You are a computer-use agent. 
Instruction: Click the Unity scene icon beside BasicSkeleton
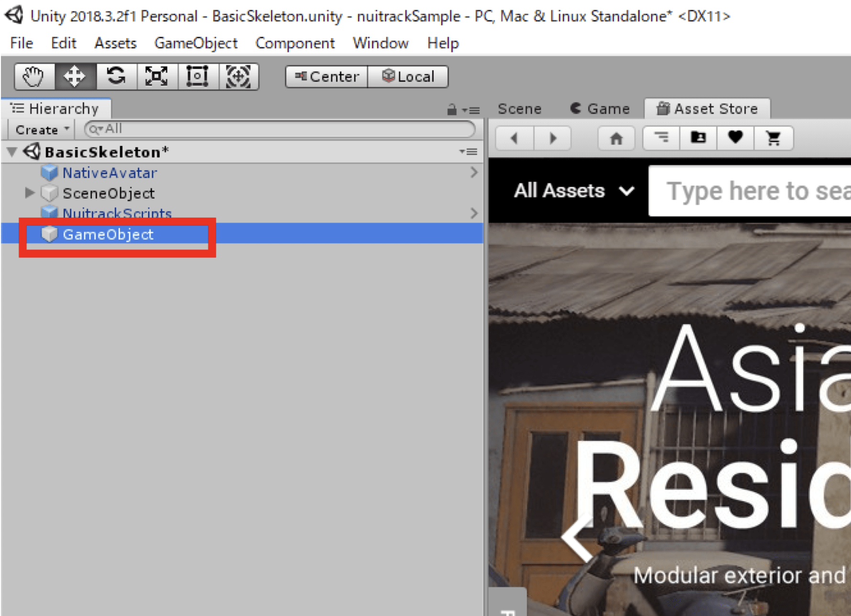32,152
